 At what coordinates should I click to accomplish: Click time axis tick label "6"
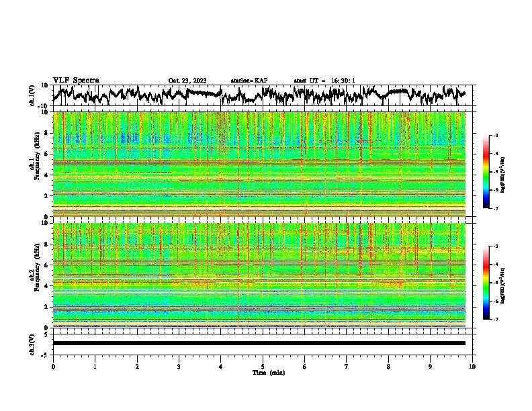(305, 367)
